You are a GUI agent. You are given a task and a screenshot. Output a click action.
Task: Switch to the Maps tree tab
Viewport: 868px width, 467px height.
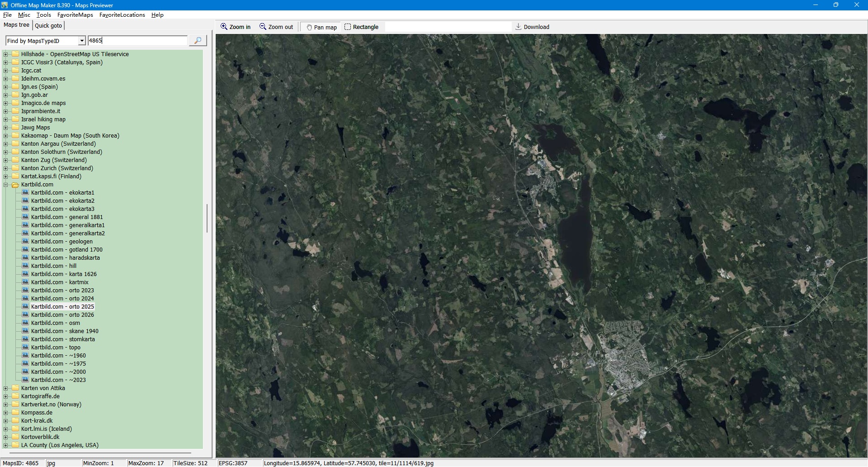click(x=16, y=25)
